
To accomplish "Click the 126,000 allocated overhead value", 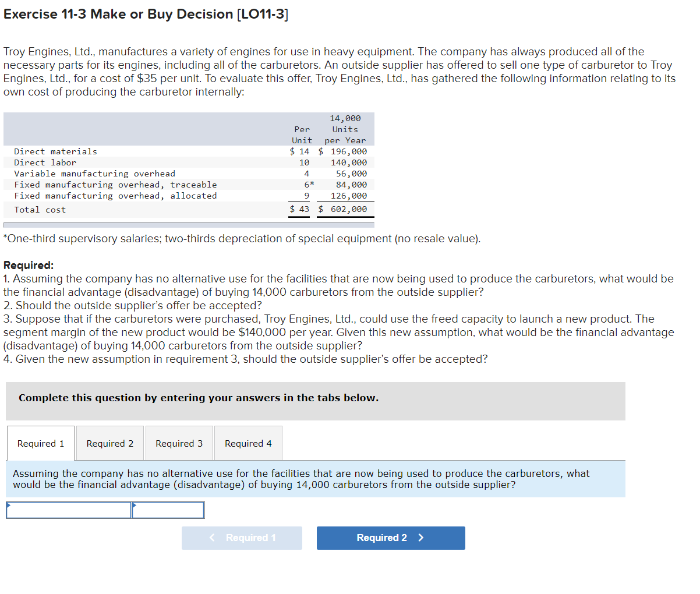I will [x=349, y=196].
